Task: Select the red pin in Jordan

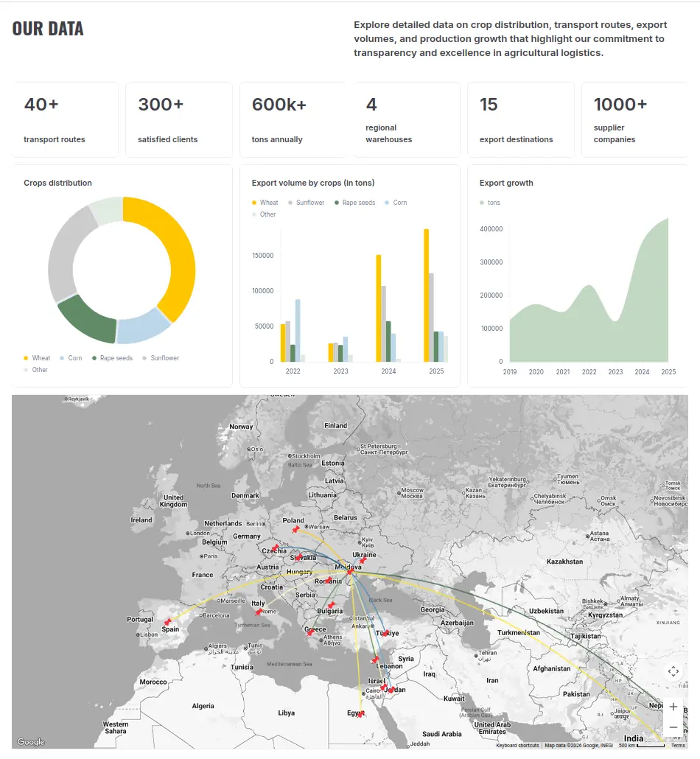Action: point(392,689)
